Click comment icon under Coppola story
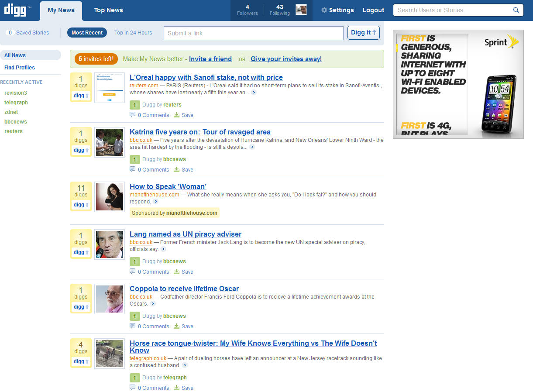Image resolution: width=533 pixels, height=392 pixels. point(133,326)
